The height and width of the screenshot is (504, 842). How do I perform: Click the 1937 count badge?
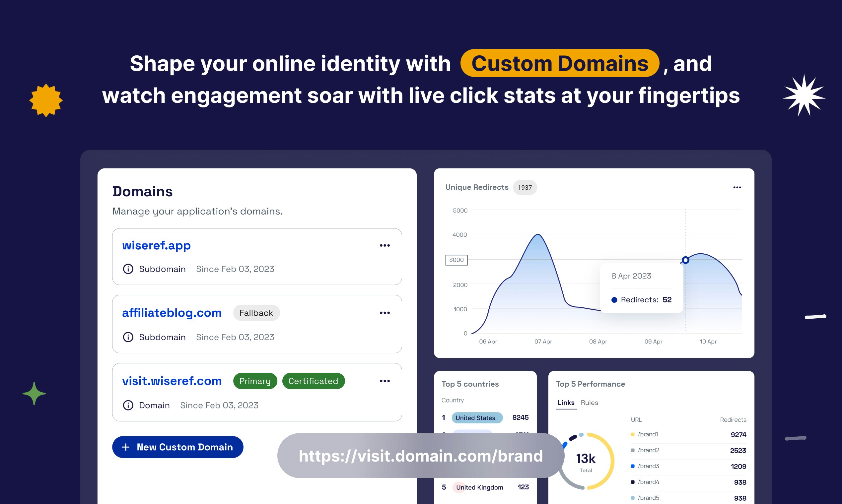pos(525,187)
